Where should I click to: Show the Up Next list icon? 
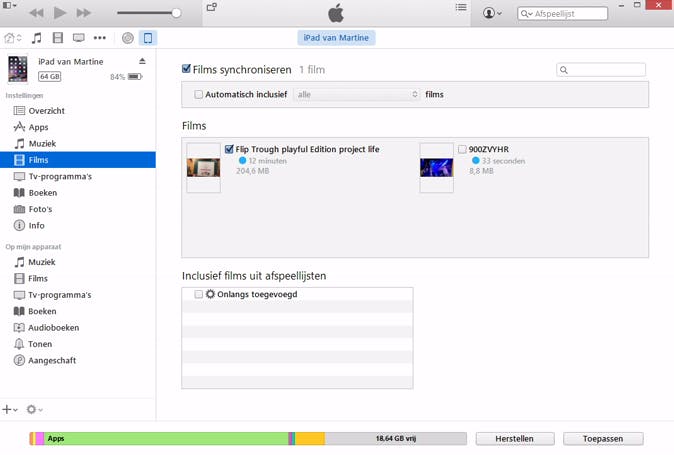pyautogui.click(x=461, y=7)
